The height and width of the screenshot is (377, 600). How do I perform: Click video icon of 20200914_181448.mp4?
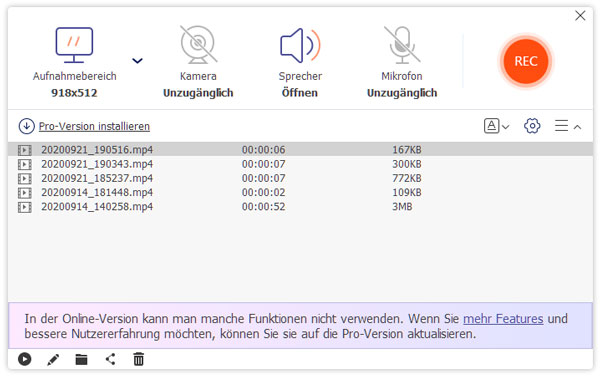click(24, 193)
